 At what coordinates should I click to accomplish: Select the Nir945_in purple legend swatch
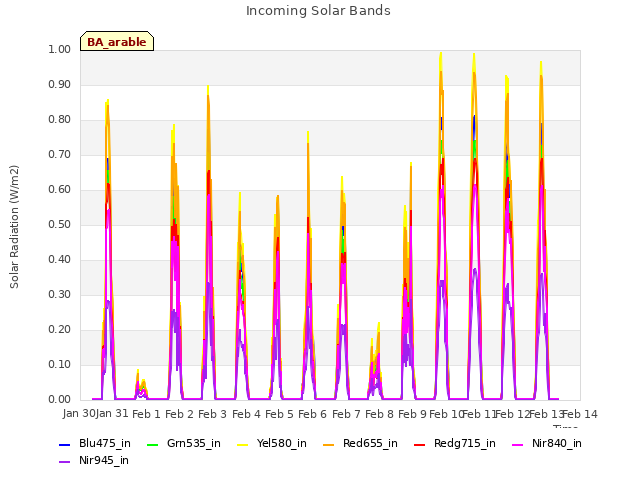(64, 462)
